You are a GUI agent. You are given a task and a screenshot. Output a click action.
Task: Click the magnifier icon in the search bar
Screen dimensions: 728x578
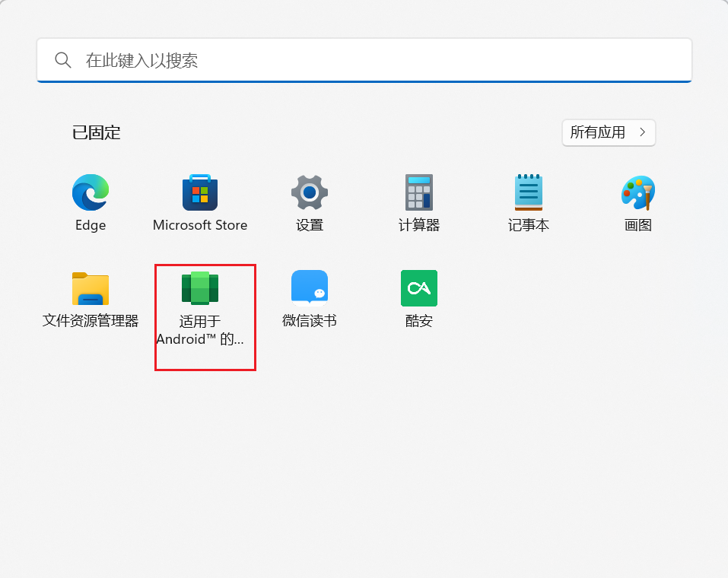[63, 59]
